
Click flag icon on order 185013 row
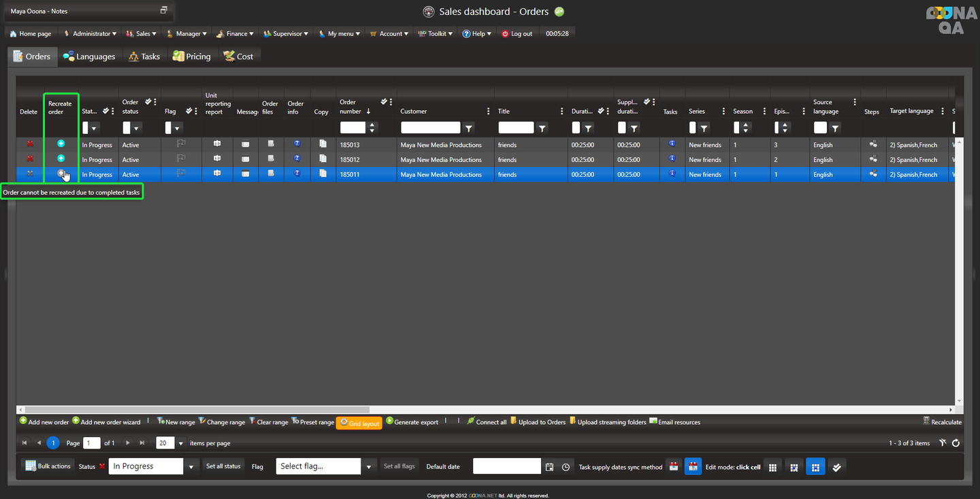tap(181, 144)
